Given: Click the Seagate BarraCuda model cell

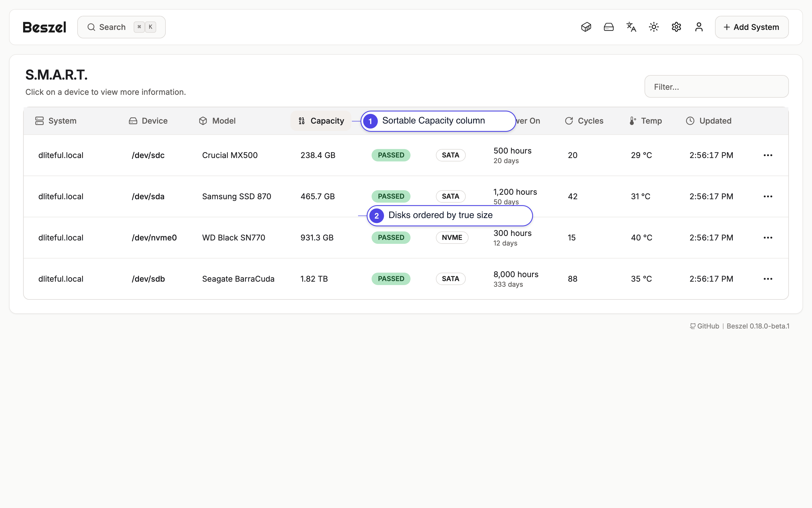Looking at the screenshot, I should pyautogui.click(x=238, y=279).
